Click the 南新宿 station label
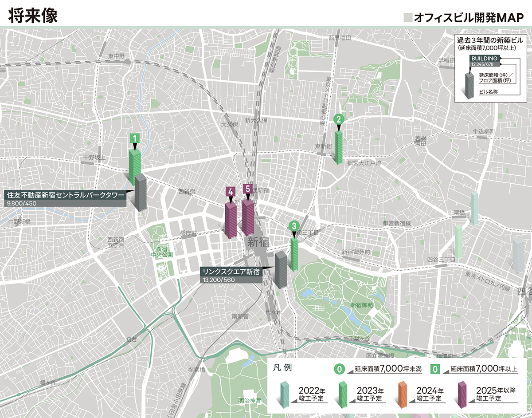This screenshot has height=418, width=532. tap(240, 316)
